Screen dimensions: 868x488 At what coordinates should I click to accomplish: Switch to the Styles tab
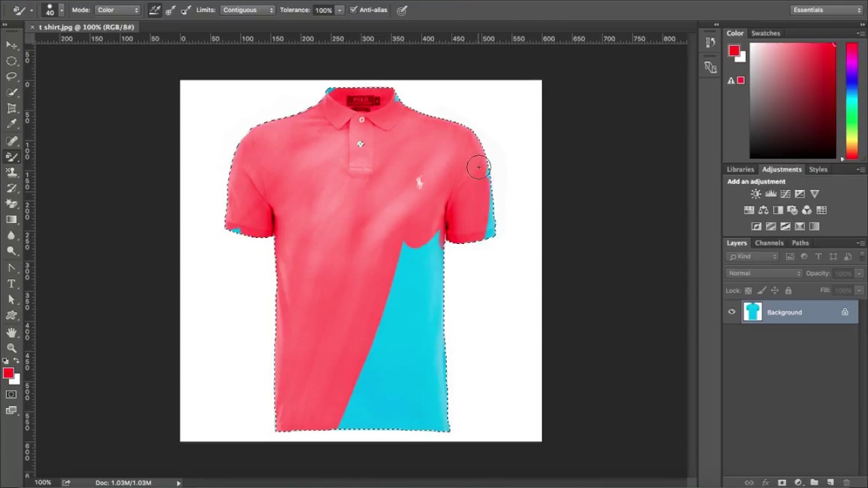pos(818,169)
